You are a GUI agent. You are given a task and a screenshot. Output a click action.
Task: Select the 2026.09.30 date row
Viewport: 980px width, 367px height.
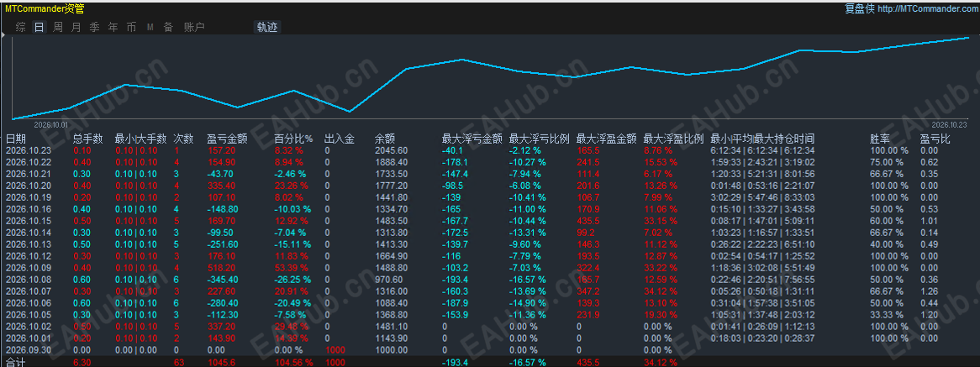click(x=490, y=349)
